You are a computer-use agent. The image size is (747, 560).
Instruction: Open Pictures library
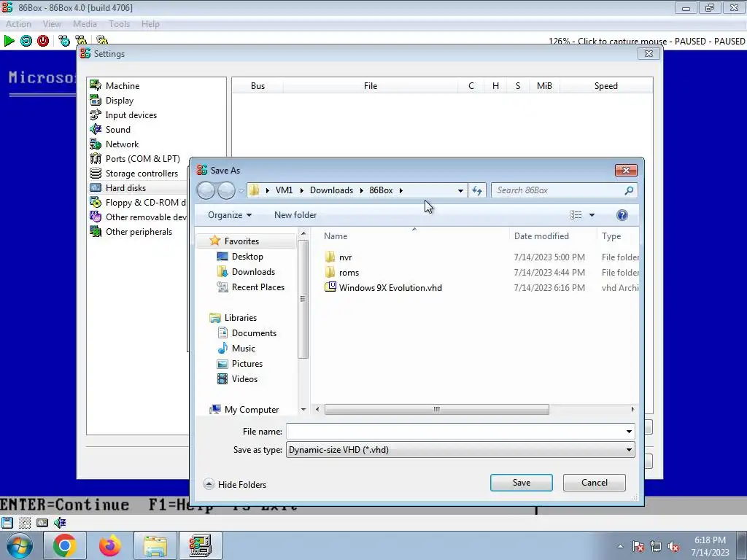tap(247, 364)
